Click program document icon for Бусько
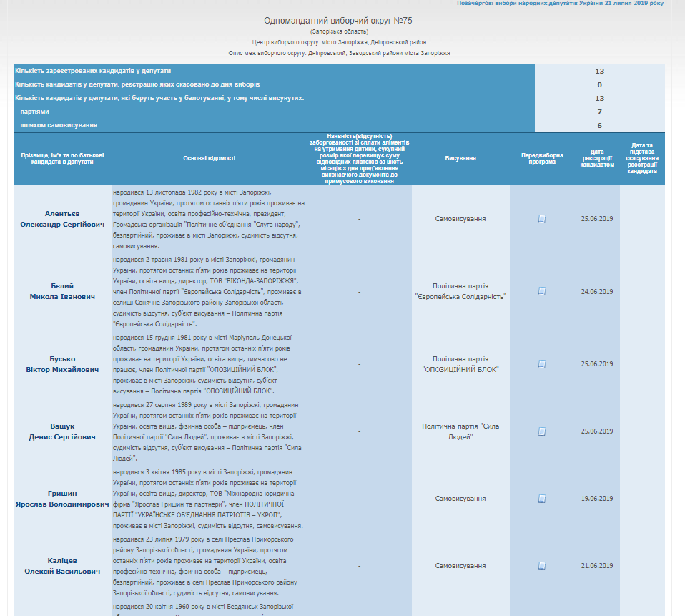Image resolution: width=685 pixels, height=616 pixels. (x=542, y=364)
